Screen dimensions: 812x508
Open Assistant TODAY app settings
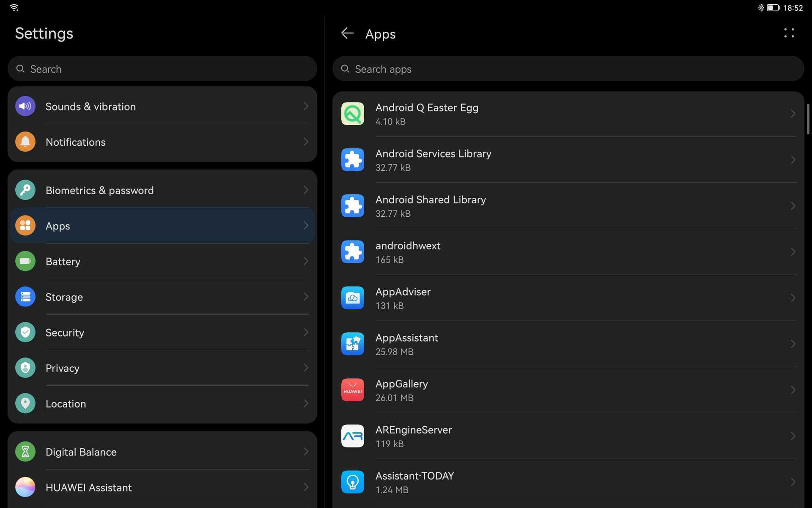568,482
